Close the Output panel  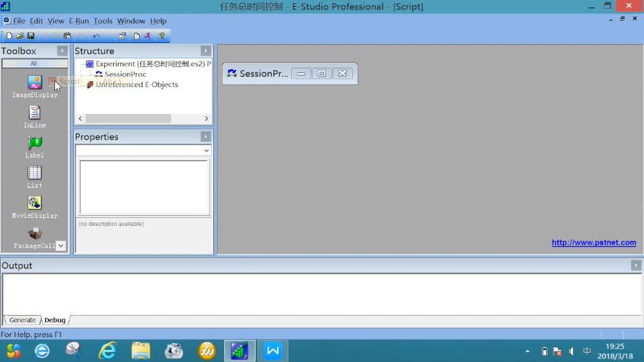[636, 265]
